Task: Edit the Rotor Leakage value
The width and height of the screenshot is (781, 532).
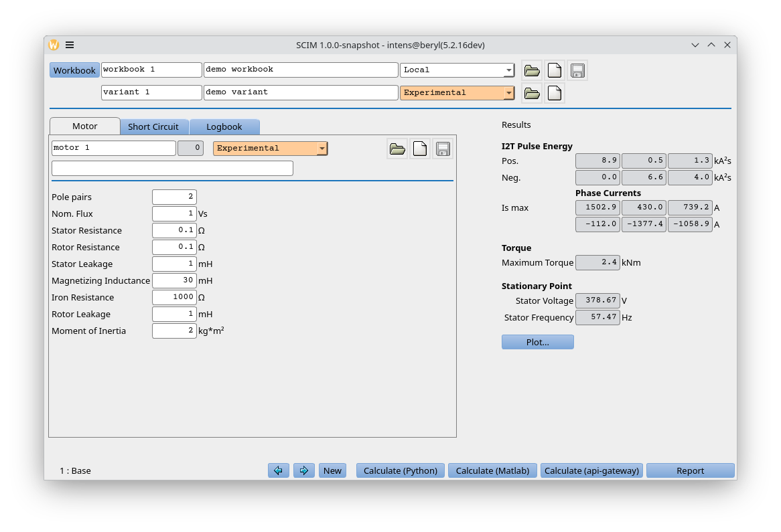Action: (x=174, y=314)
